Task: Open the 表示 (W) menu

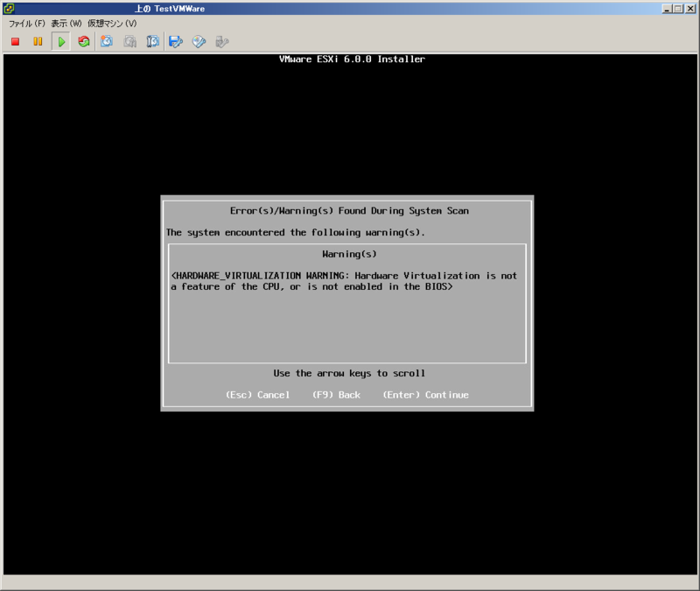Action: (66, 24)
